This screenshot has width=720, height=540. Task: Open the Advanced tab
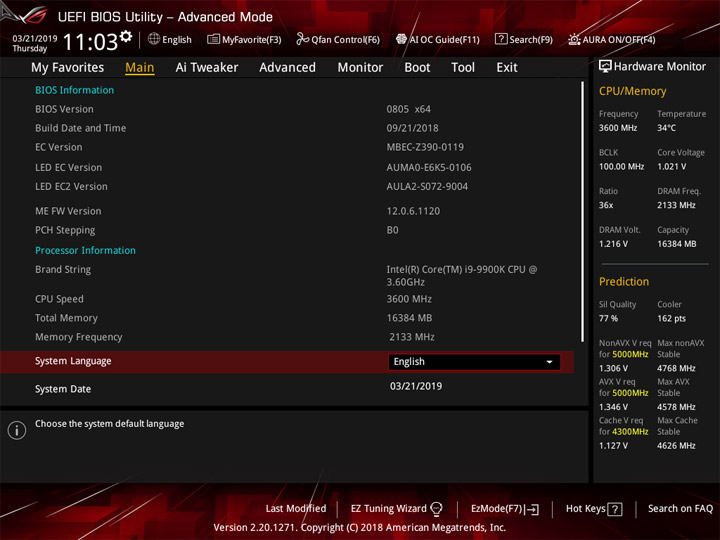pos(287,68)
